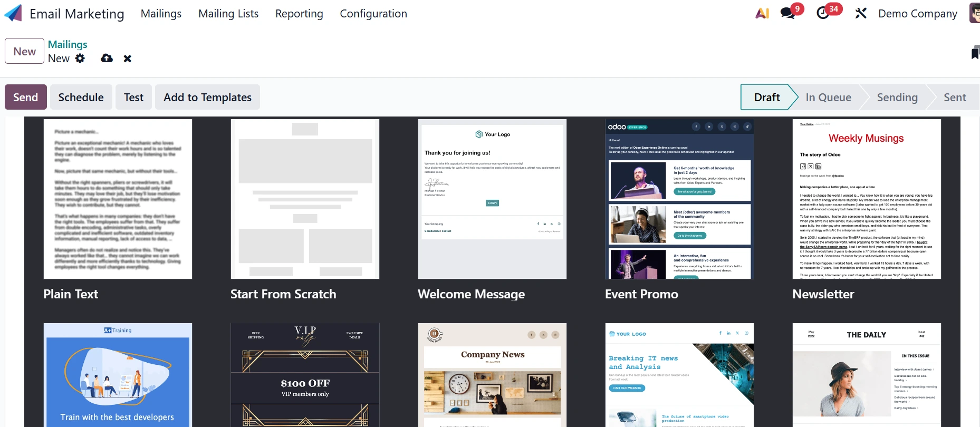Click the Test button
This screenshot has width=980, height=427.
133,97
